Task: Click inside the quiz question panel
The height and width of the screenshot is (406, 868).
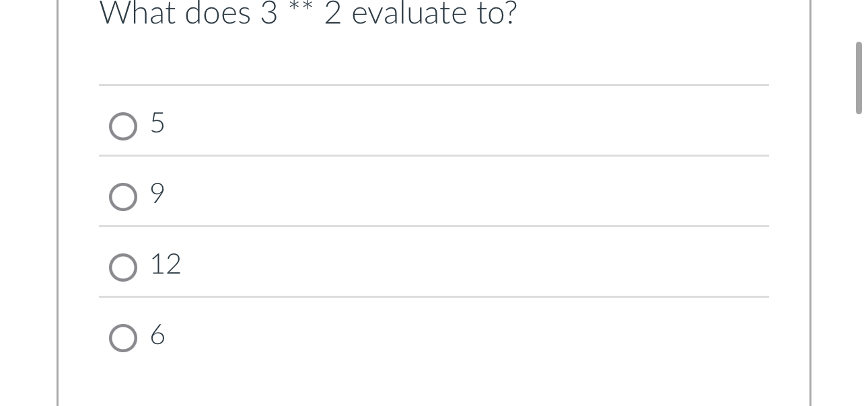Action: [434, 202]
